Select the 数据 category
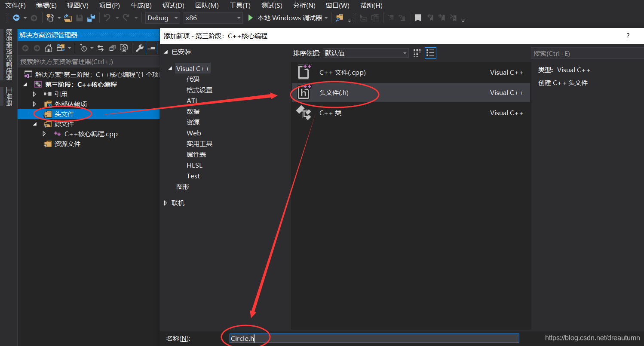The width and height of the screenshot is (644, 346). pyautogui.click(x=193, y=112)
